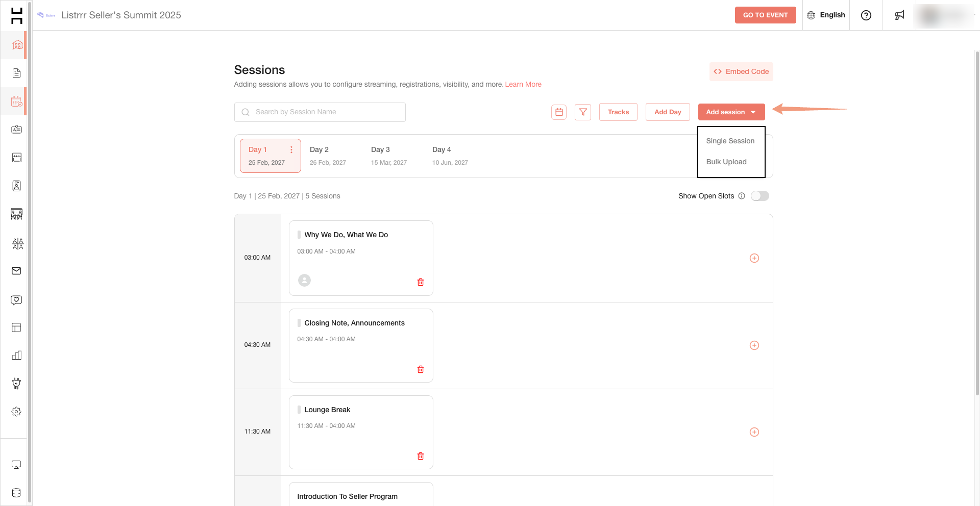Open the Lounge Break session card
This screenshot has height=506, width=980.
(361, 432)
